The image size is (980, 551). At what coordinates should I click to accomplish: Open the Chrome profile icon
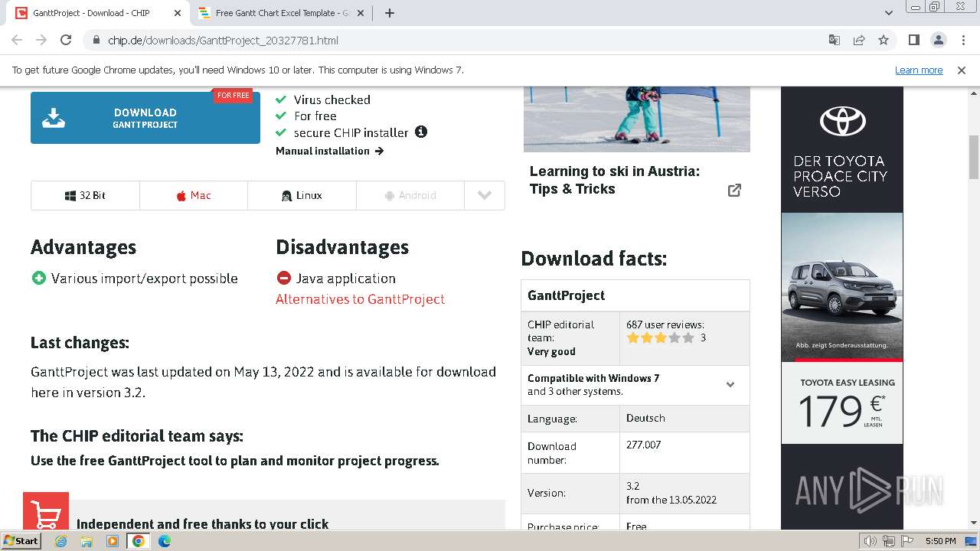tap(938, 40)
